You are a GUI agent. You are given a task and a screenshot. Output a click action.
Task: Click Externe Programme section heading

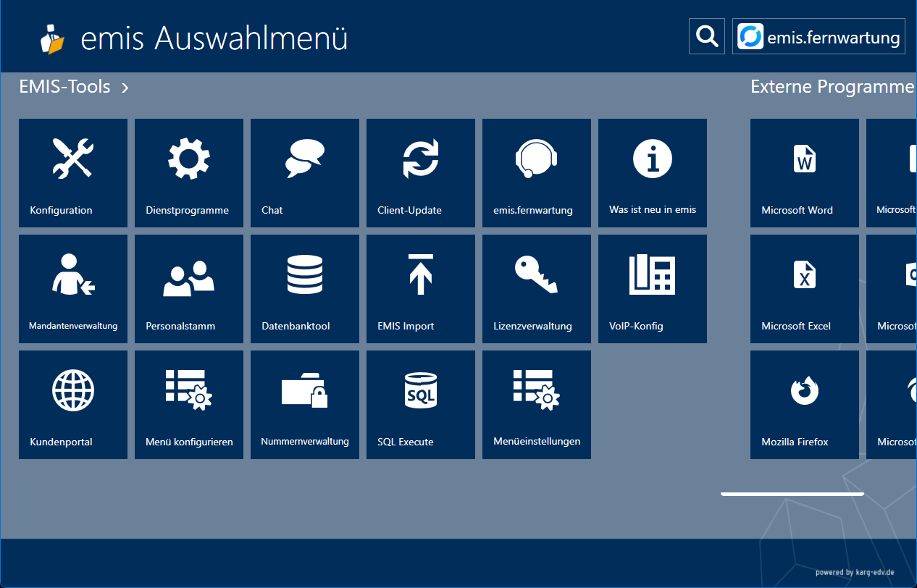tap(832, 87)
